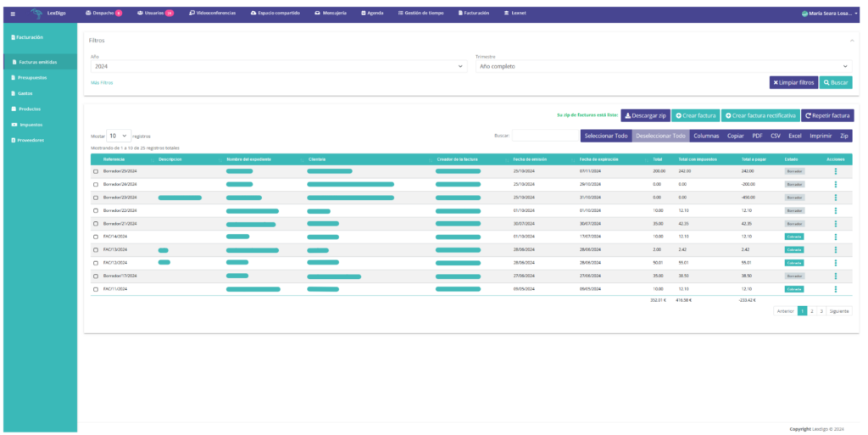Click the Más filtros link

tap(102, 83)
